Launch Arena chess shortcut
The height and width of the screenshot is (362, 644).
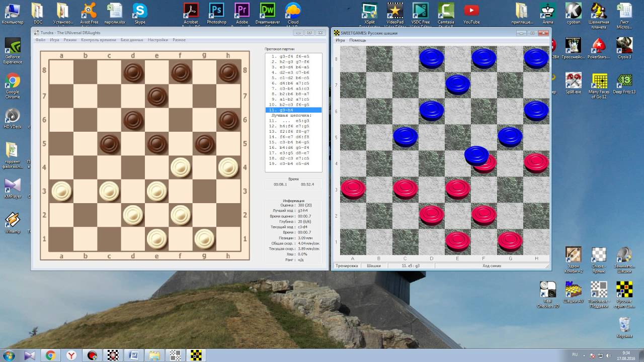click(x=548, y=14)
